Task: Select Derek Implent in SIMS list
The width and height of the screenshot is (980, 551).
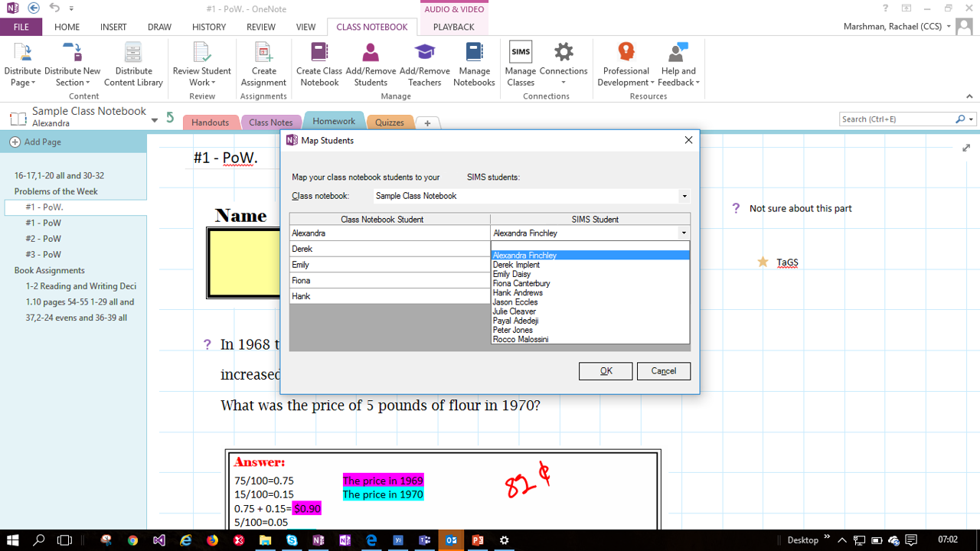Action: pyautogui.click(x=590, y=265)
